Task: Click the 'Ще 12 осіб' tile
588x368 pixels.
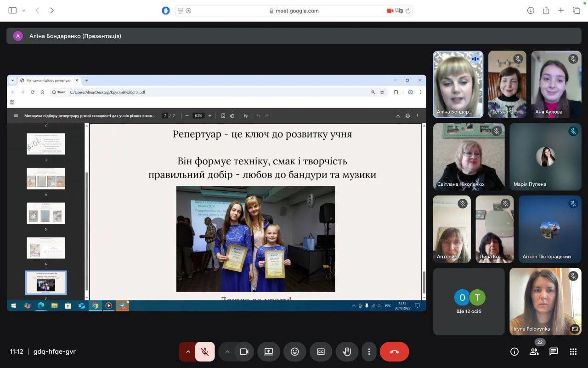Action: pyautogui.click(x=469, y=302)
